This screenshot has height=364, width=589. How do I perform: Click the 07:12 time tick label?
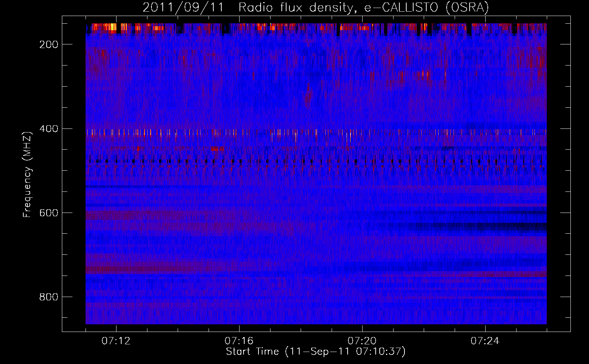(116, 341)
